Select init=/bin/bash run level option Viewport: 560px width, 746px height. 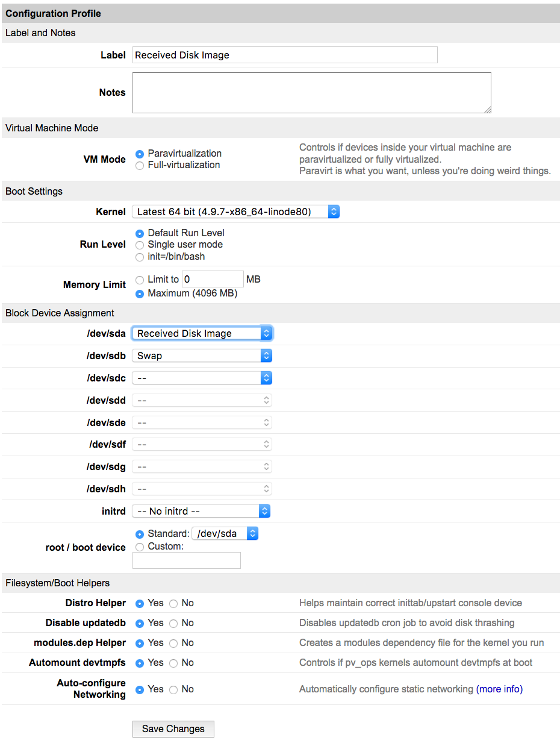coord(140,257)
